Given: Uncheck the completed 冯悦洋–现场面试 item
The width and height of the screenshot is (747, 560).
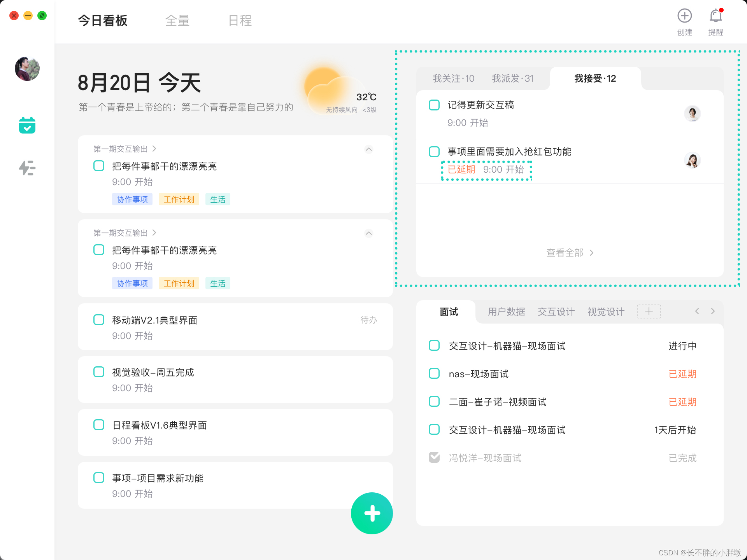Looking at the screenshot, I should pos(434,457).
